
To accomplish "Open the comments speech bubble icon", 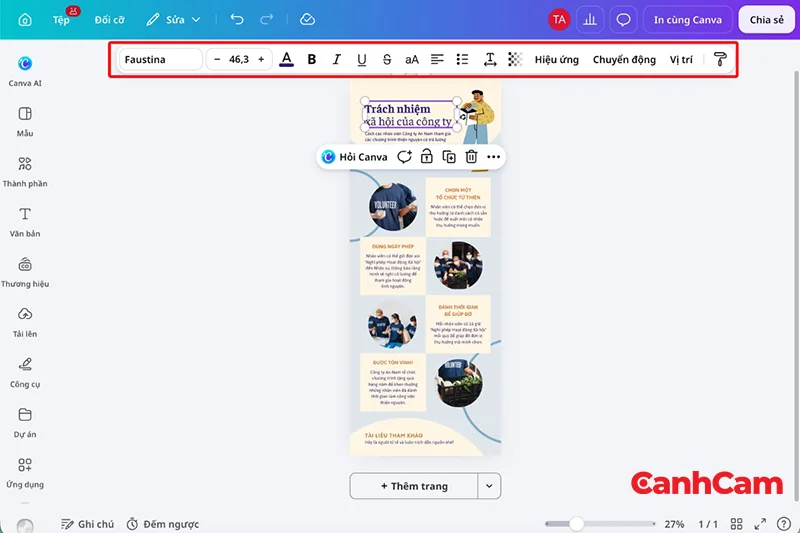I will (623, 20).
